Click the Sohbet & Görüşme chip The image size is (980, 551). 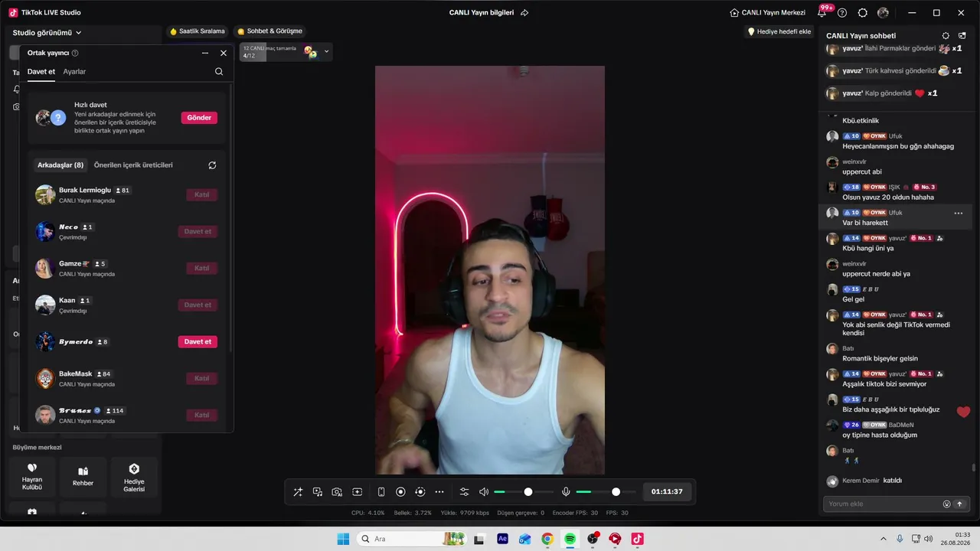(x=270, y=31)
